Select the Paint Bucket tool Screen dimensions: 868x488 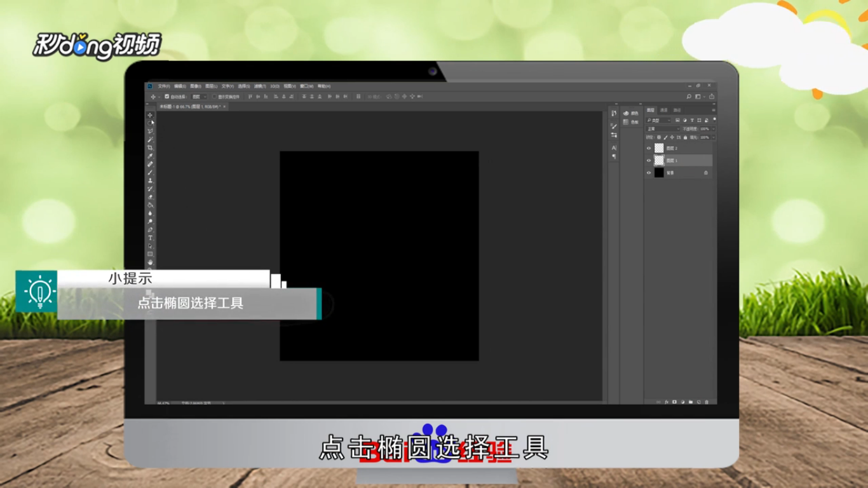tap(150, 205)
